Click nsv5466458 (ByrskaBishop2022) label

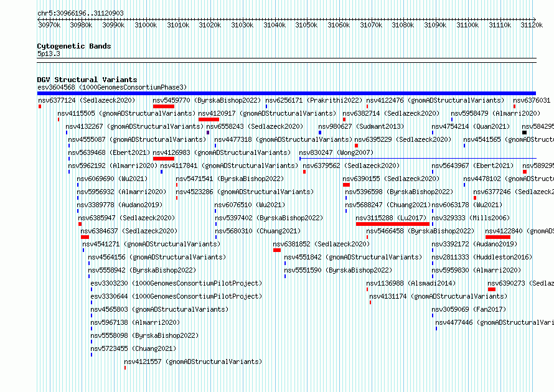420,231
